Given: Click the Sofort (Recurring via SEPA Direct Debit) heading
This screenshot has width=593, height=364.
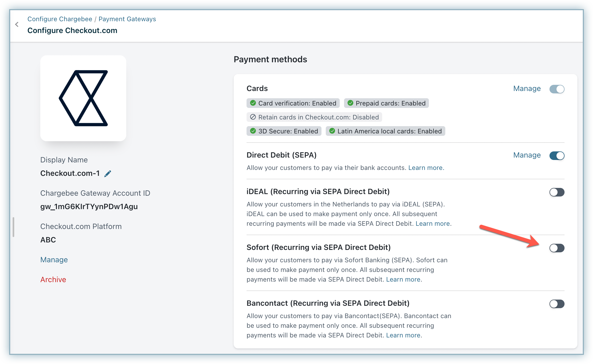Looking at the screenshot, I should [x=319, y=247].
